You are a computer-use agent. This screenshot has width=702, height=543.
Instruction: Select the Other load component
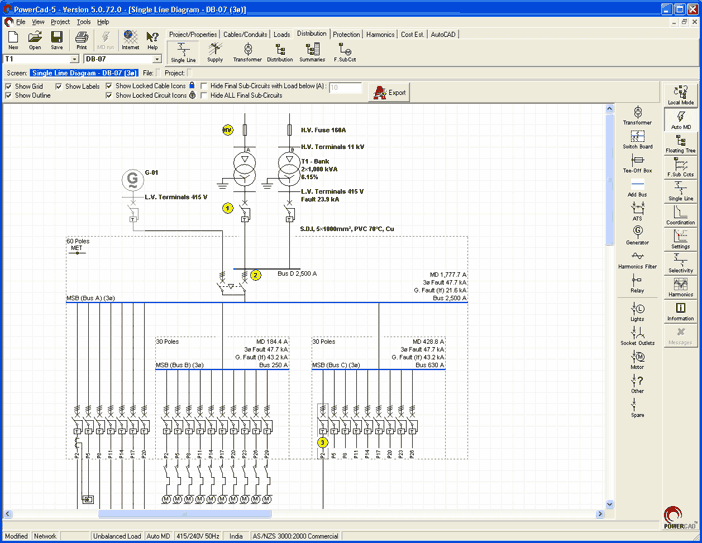pos(638,384)
